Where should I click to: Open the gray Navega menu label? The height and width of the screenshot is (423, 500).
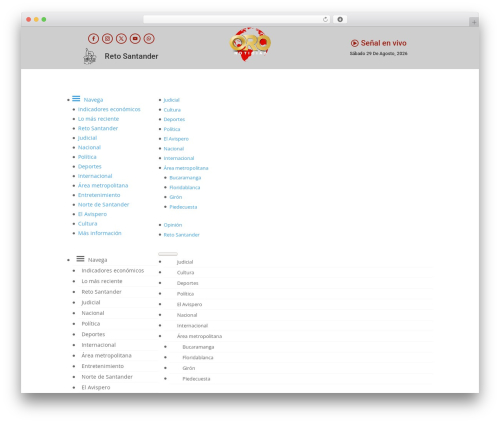(97, 260)
